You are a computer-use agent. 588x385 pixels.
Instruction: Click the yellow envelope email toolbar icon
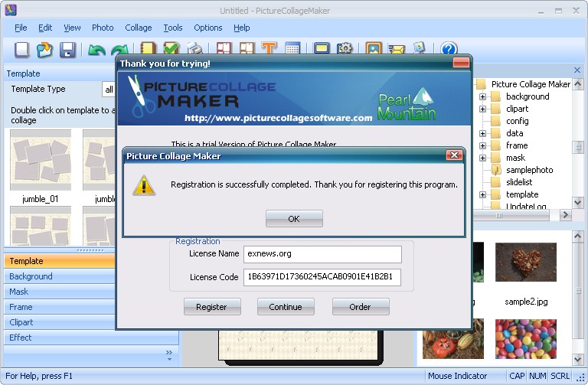click(x=397, y=50)
